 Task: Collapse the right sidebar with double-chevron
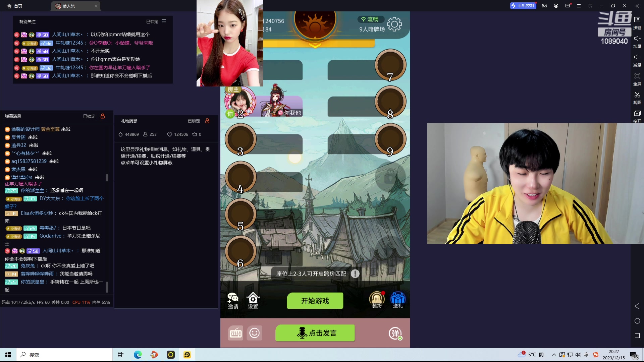tap(637, 6)
